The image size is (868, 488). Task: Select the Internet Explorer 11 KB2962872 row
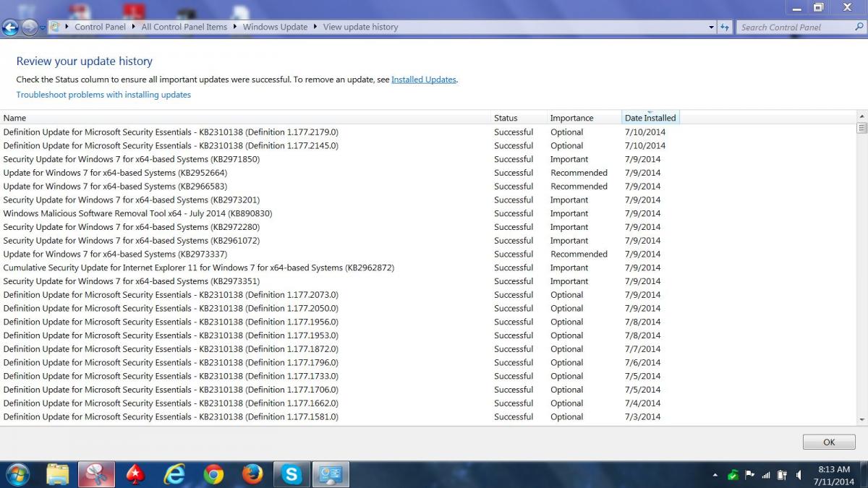(428, 267)
